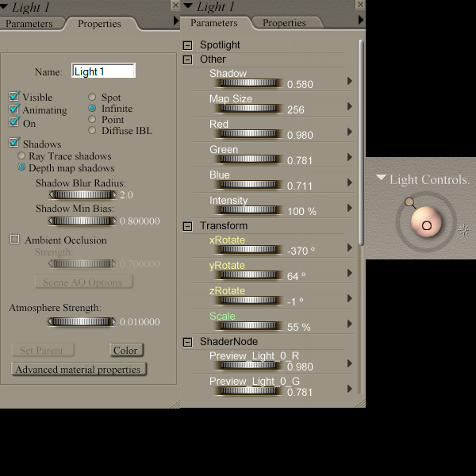Click the create light icon beside the sphere
Screen dimensions: 476x476
(464, 230)
